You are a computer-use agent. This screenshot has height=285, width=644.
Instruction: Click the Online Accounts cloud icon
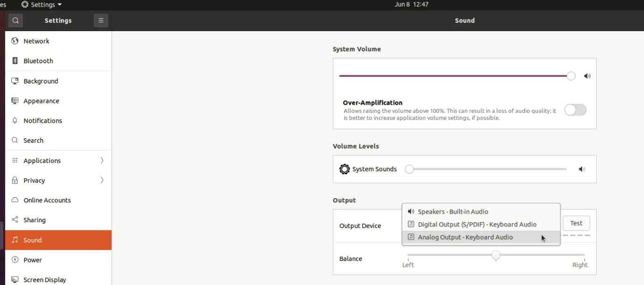(x=15, y=200)
